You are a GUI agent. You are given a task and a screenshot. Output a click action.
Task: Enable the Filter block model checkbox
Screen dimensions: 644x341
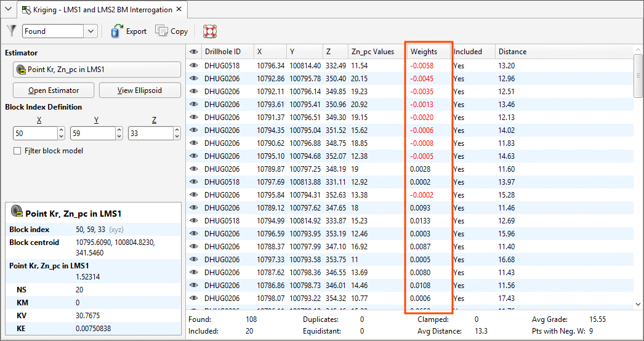point(17,151)
